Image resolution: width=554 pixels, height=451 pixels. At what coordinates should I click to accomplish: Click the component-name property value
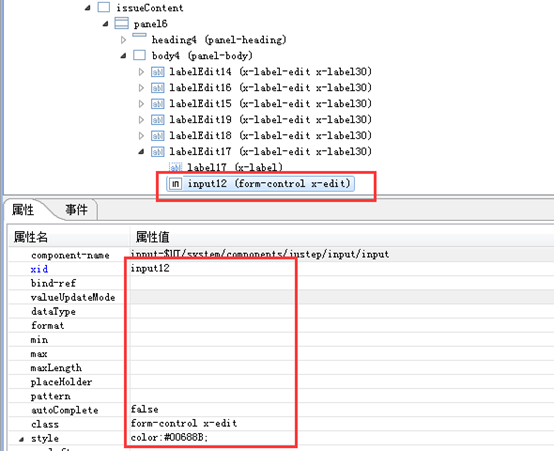[260, 254]
